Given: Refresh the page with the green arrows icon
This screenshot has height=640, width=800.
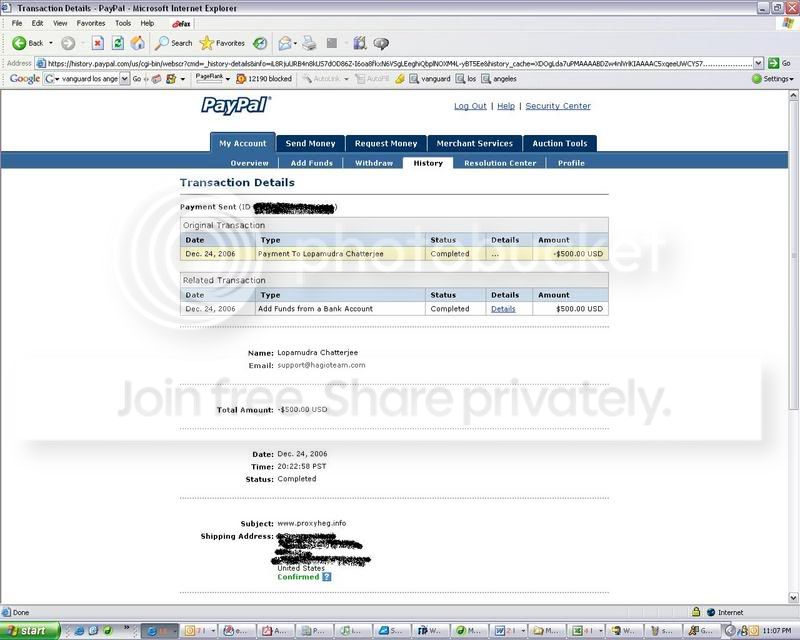Looking at the screenshot, I should pos(118,43).
